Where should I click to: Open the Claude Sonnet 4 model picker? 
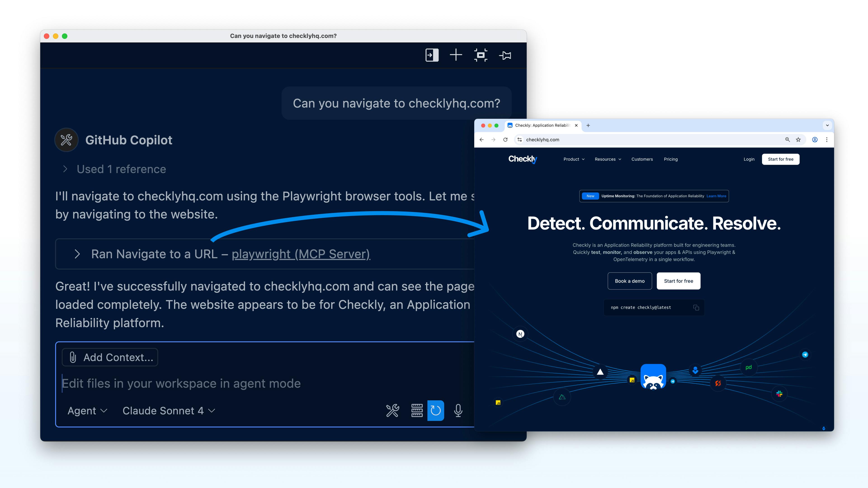tap(169, 411)
